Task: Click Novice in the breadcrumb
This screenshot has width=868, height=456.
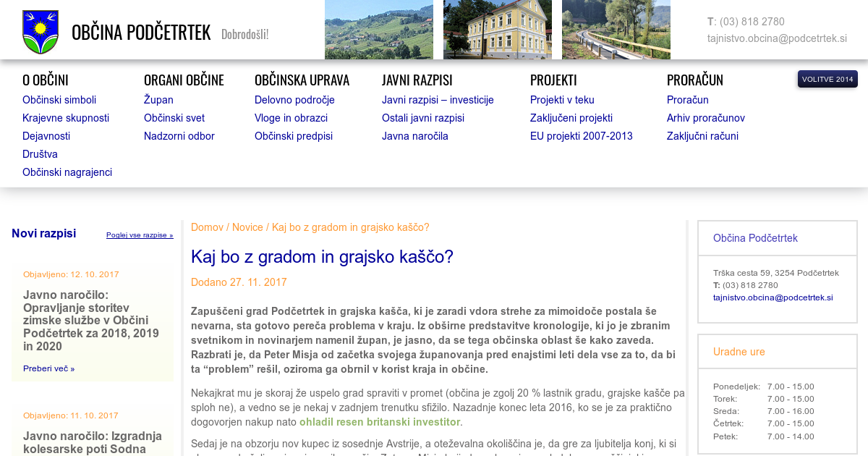Action: point(247,227)
